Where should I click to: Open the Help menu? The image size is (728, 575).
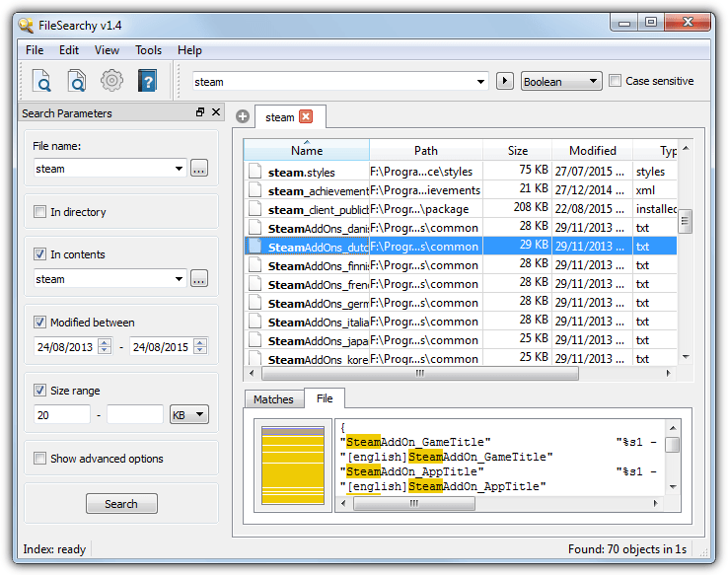[189, 50]
